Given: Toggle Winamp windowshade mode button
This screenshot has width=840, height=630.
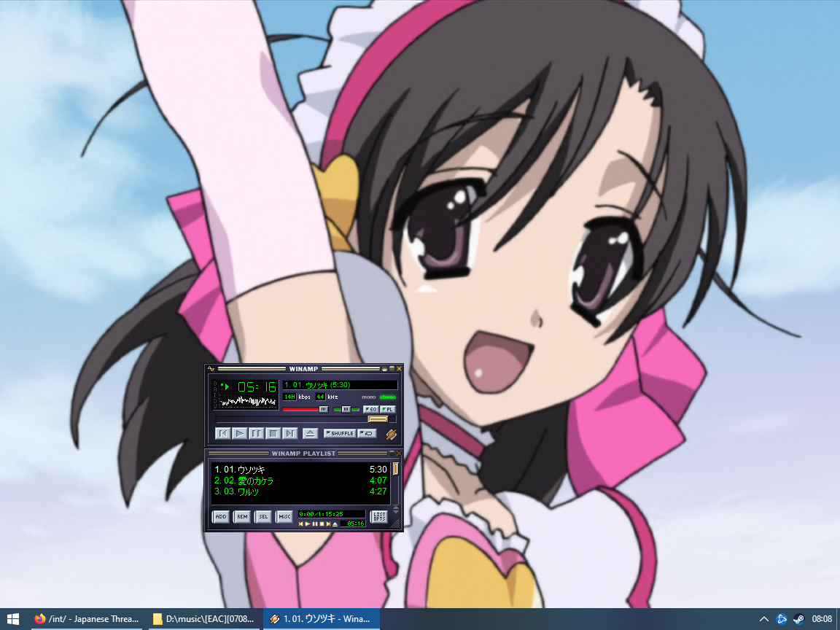Looking at the screenshot, I should pyautogui.click(x=392, y=368).
